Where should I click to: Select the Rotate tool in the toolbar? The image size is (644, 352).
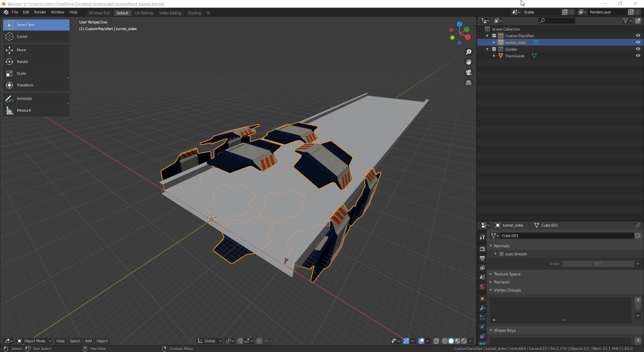(x=22, y=62)
